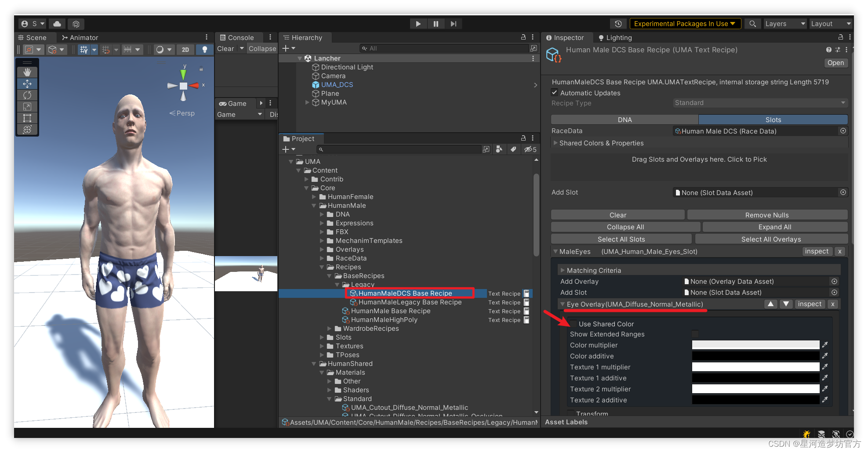Open the Package Manager cube icon
868x452 pixels.
click(x=76, y=24)
